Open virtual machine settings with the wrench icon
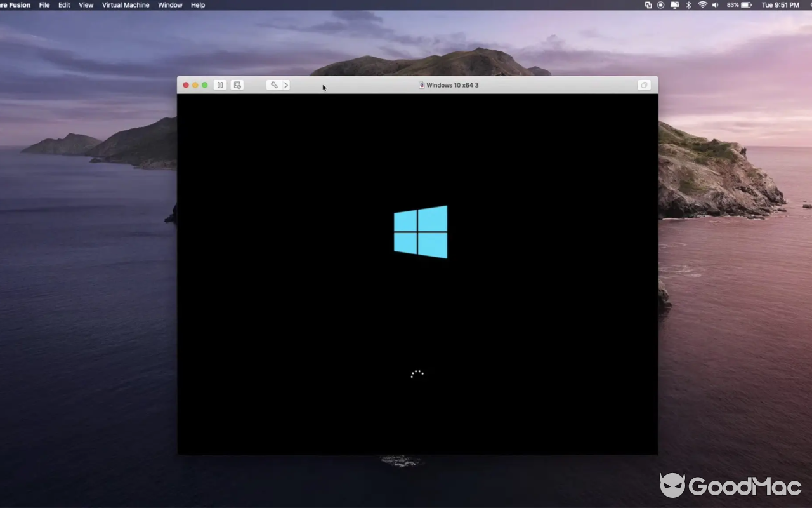Viewport: 812px width, 508px height. click(x=273, y=84)
